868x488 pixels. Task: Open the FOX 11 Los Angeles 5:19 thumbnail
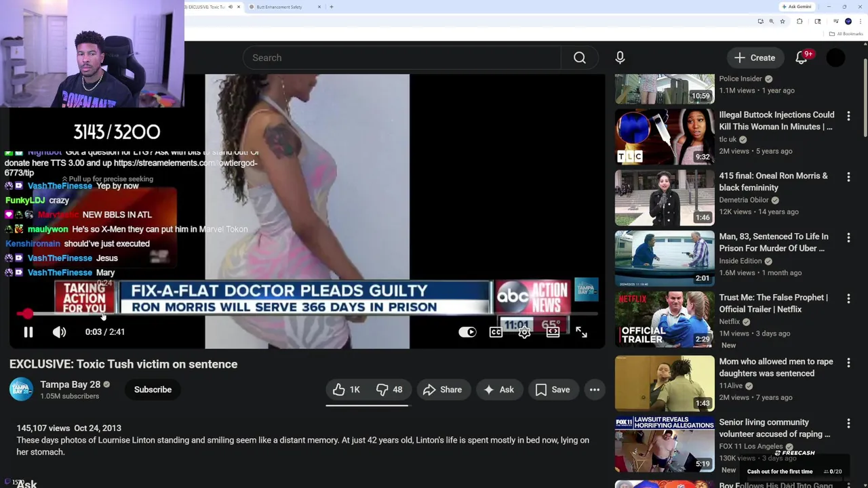click(665, 444)
